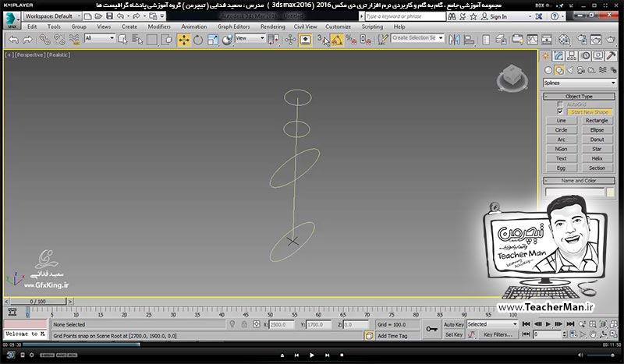Viewport: 624px width, 364px height.
Task: Open the Graph Editors menu
Action: pyautogui.click(x=233, y=27)
